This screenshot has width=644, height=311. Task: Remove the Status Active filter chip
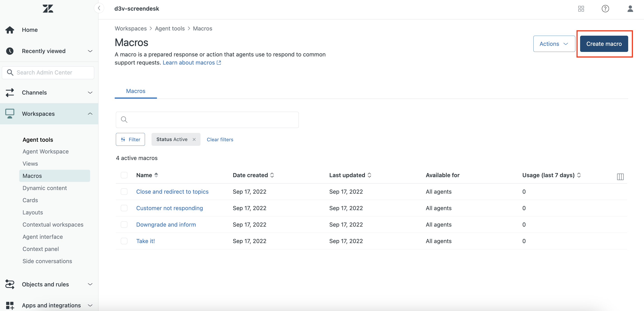(x=194, y=139)
